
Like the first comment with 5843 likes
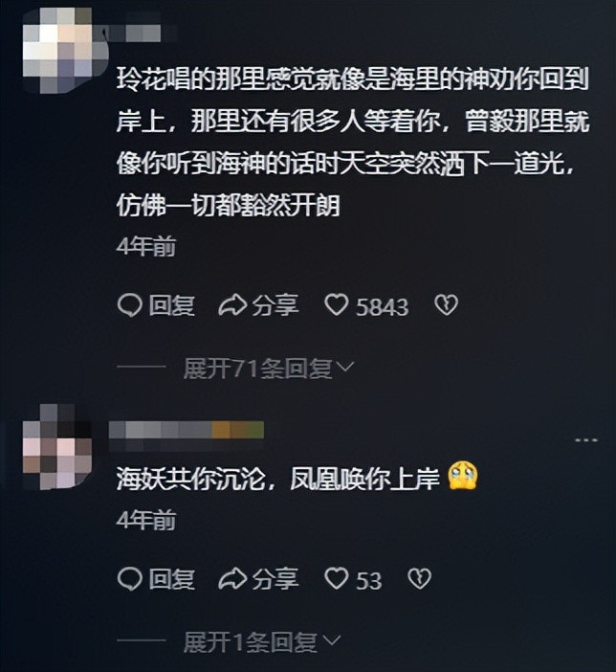pos(337,305)
